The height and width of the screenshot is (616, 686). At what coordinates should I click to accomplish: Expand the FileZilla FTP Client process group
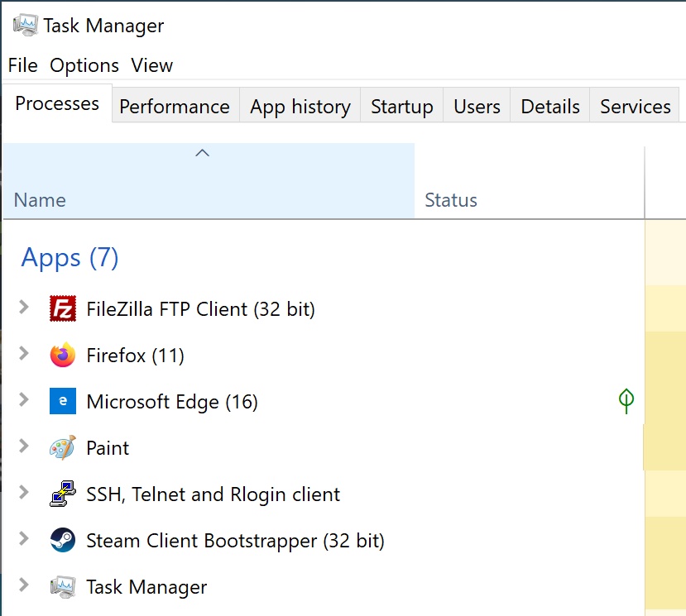click(x=24, y=307)
